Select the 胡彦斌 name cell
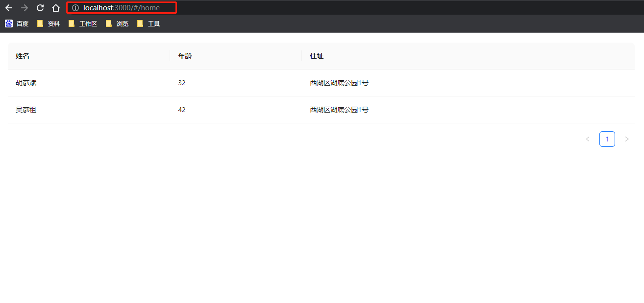The height and width of the screenshot is (303, 644). 26,83
